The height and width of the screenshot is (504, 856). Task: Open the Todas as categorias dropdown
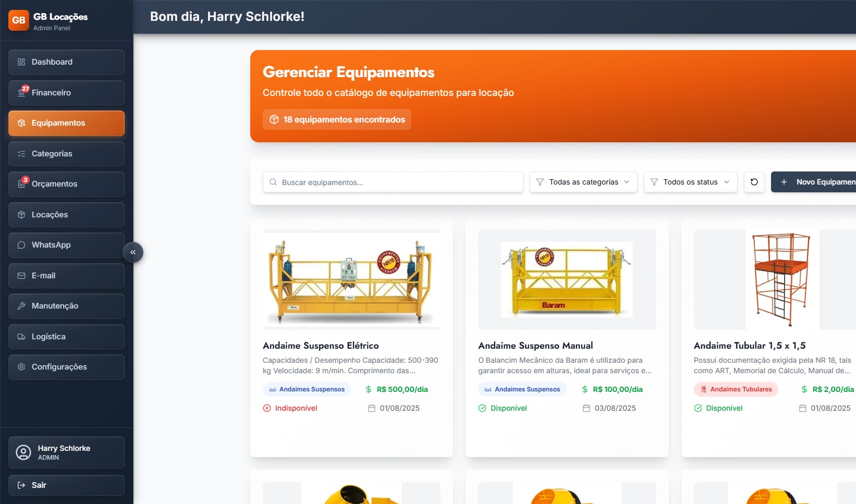point(583,182)
